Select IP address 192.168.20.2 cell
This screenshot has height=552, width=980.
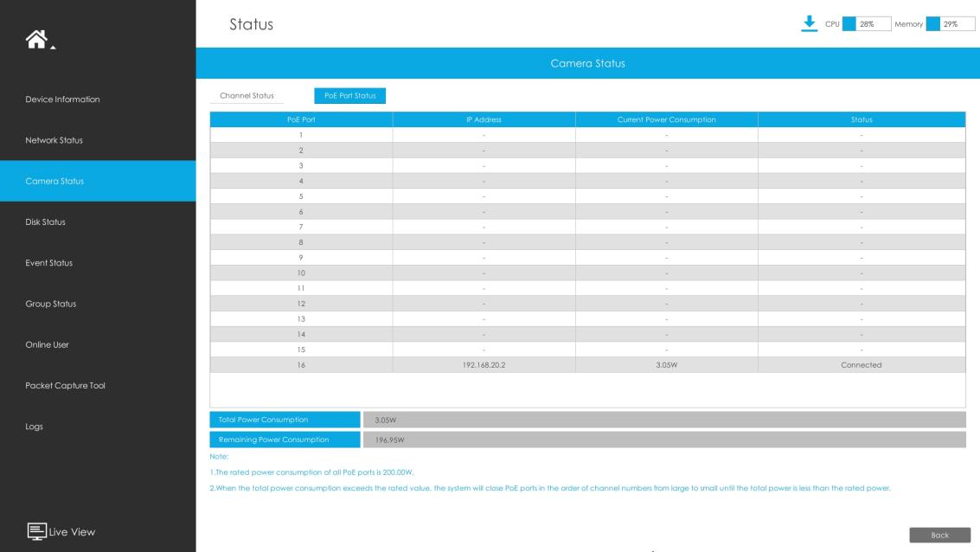(x=484, y=365)
